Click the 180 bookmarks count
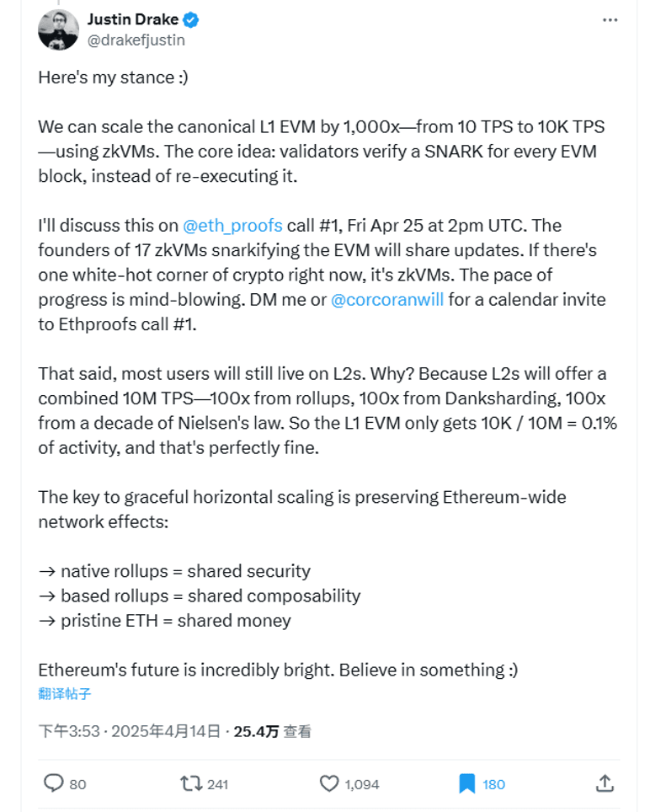Viewport: 650px width, 812px height. tap(493, 784)
